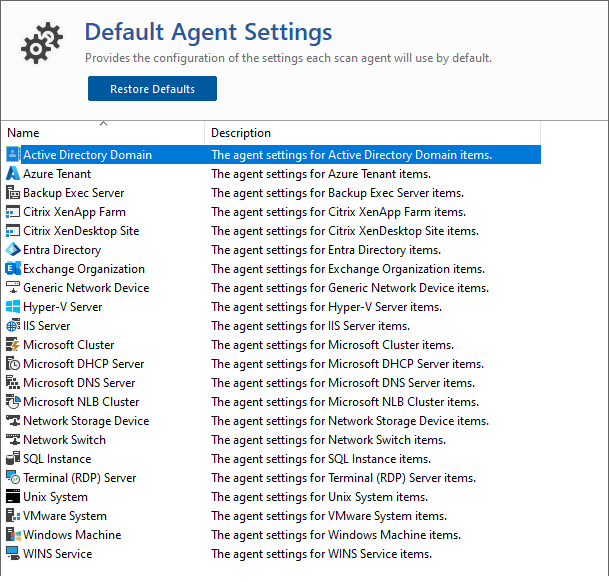
Task: Select the Active Directory Domain row
Action: (273, 155)
